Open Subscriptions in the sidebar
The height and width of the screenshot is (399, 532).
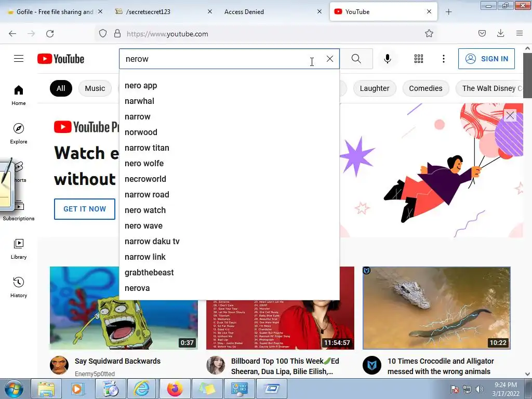19,211
